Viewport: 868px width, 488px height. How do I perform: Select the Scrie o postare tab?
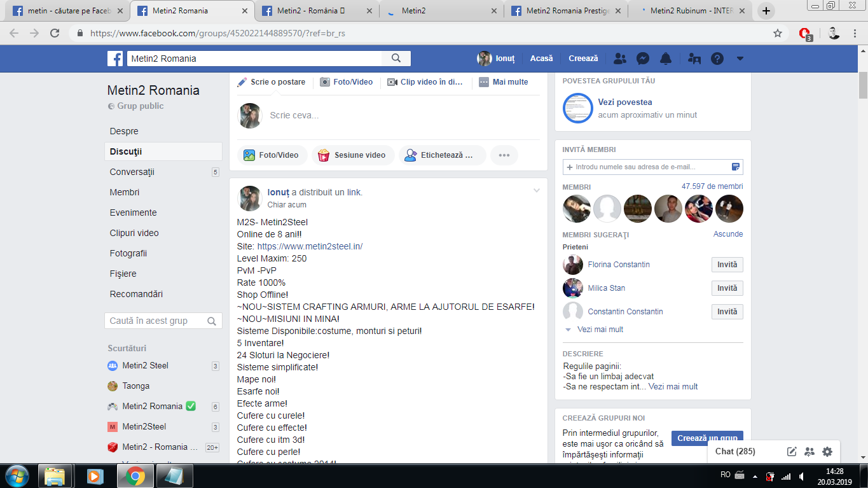(x=272, y=82)
